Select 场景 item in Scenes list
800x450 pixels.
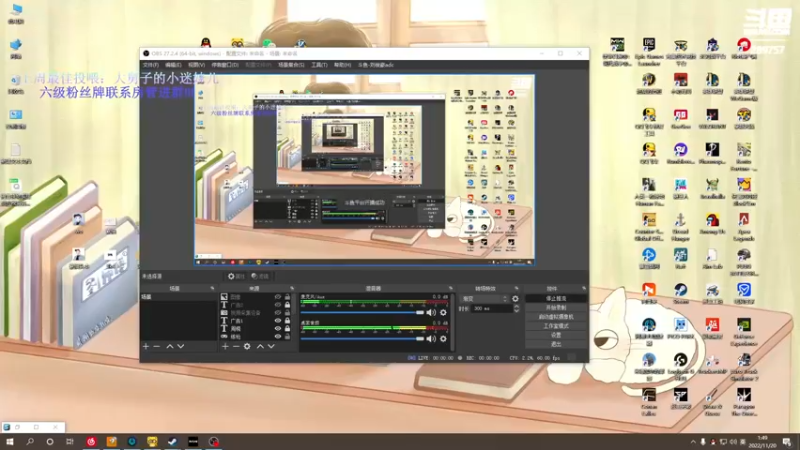(178, 297)
